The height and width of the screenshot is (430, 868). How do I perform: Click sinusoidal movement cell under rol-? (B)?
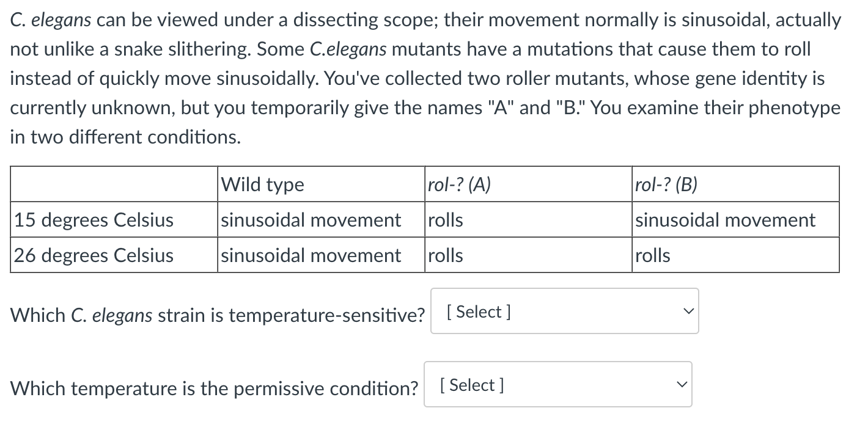pyautogui.click(x=724, y=220)
